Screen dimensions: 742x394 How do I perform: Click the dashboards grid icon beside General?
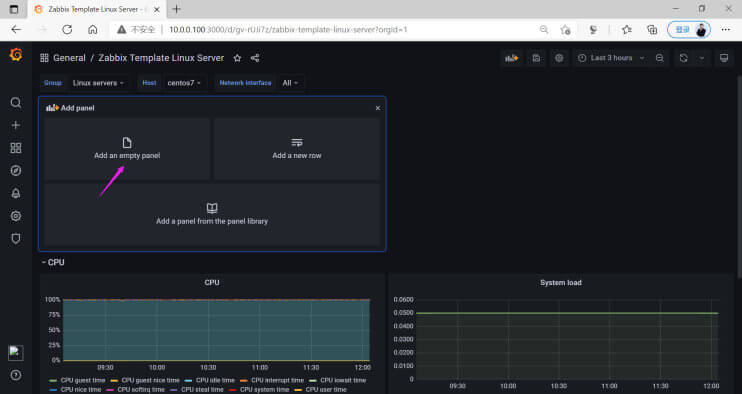coord(44,58)
